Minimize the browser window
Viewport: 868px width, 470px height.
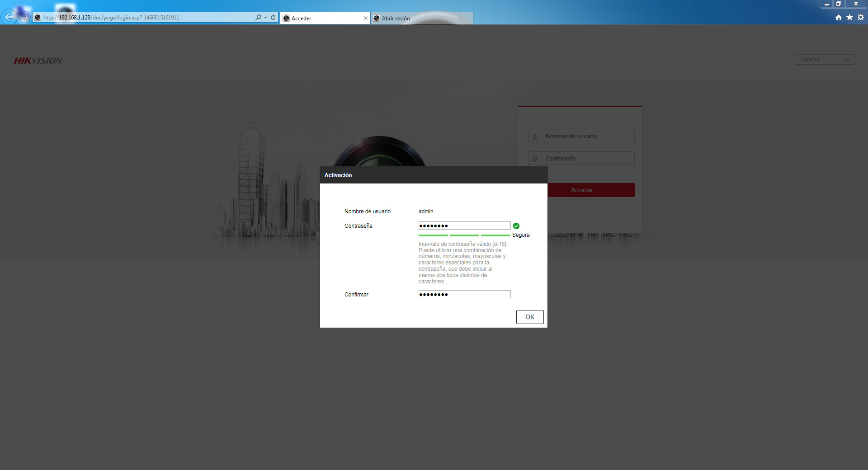826,4
